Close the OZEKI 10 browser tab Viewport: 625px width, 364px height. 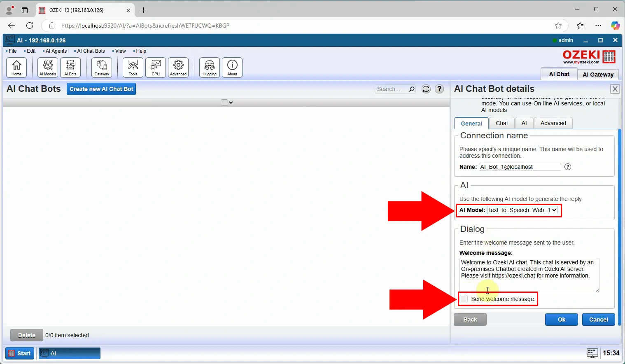coord(128,10)
